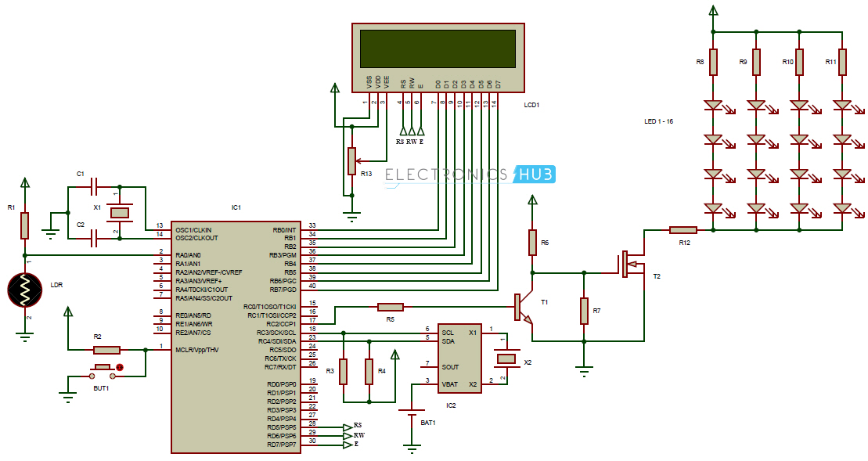Click the RE0/AN5/RD pin label
This screenshot has width=868, height=461.
click(x=193, y=315)
